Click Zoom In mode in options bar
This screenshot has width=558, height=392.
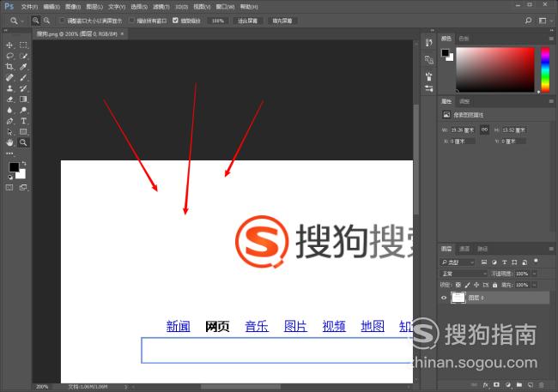(x=35, y=21)
